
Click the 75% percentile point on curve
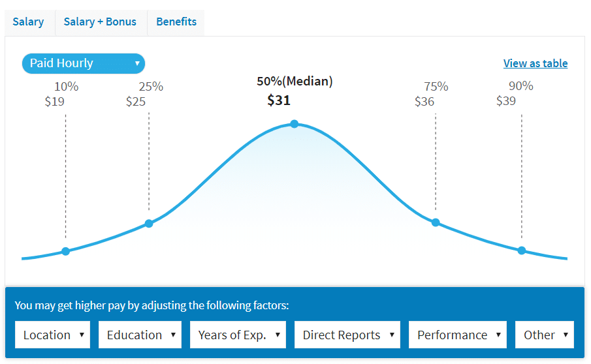click(436, 222)
